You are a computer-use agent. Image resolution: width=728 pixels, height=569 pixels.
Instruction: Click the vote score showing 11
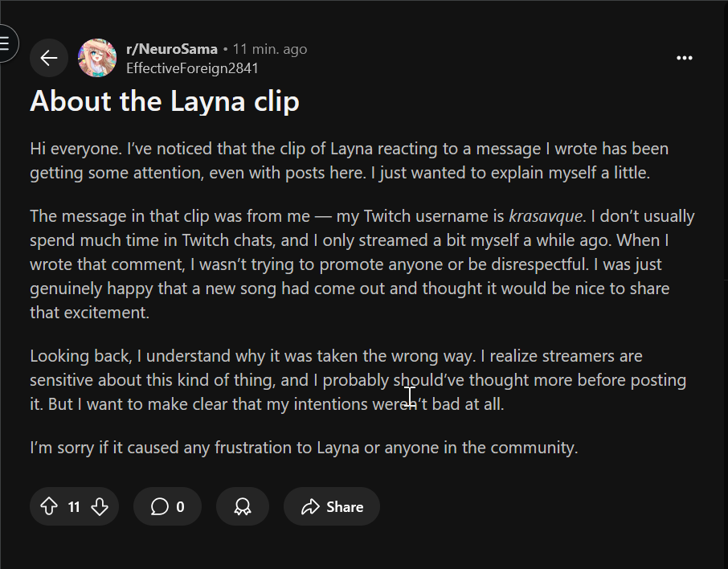74,507
